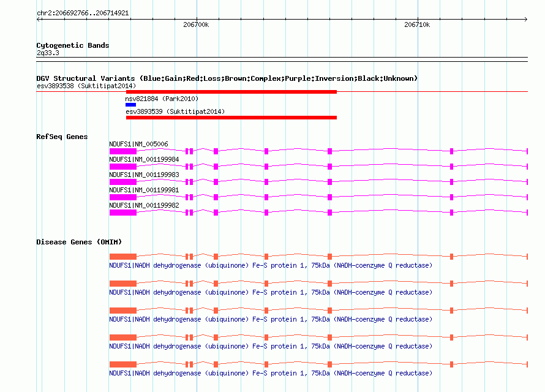Click the large orange exon block of fifth OMIM gene
This screenshot has width=545, height=392.
click(x=123, y=364)
